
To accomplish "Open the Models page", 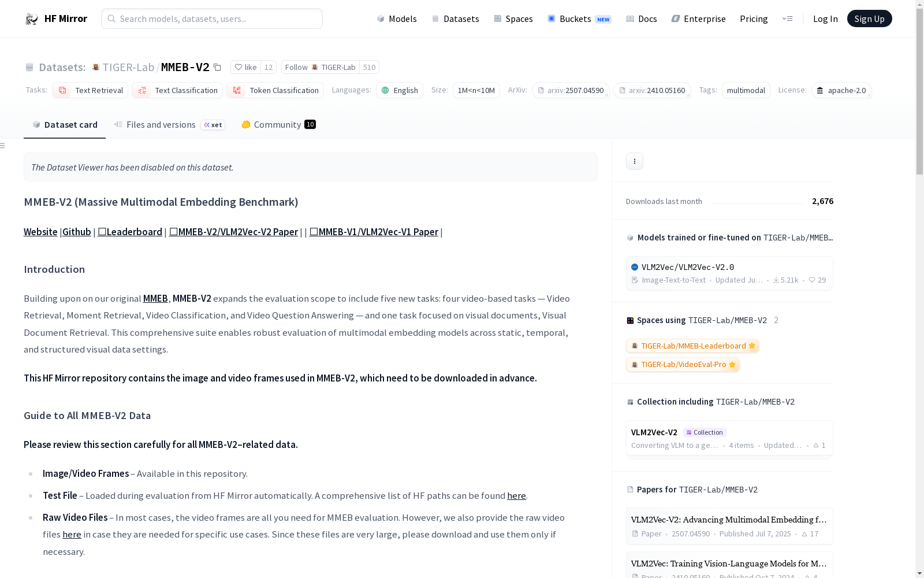I will pyautogui.click(x=397, y=18).
